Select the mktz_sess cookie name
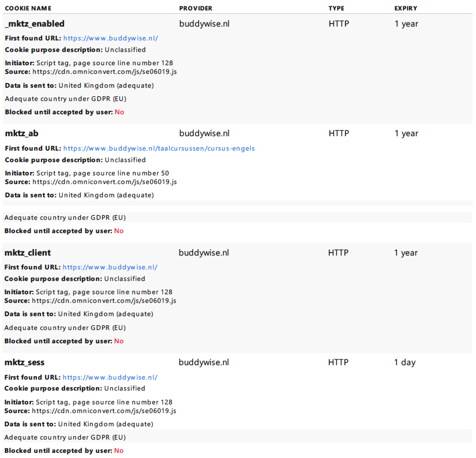Viewport: 476px width, 458px height. (x=24, y=362)
